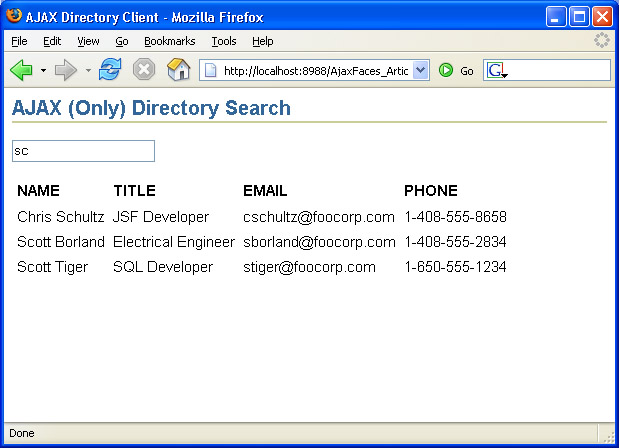Go to the Home page icon
This screenshot has height=448, width=619.
pyautogui.click(x=179, y=69)
